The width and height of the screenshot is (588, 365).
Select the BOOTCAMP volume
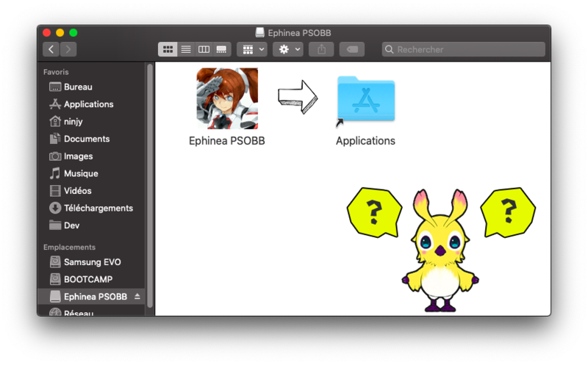90,279
